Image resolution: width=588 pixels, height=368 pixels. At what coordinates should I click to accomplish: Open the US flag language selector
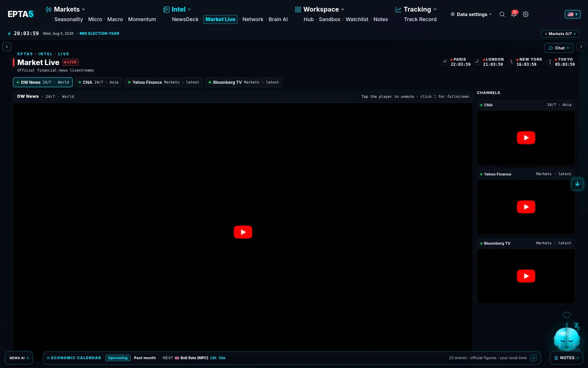(x=573, y=14)
